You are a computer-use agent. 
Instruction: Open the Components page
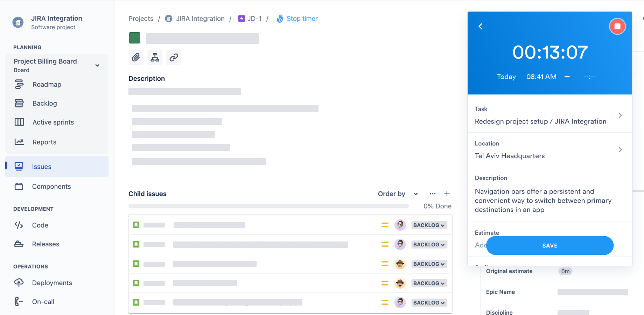[x=51, y=187]
